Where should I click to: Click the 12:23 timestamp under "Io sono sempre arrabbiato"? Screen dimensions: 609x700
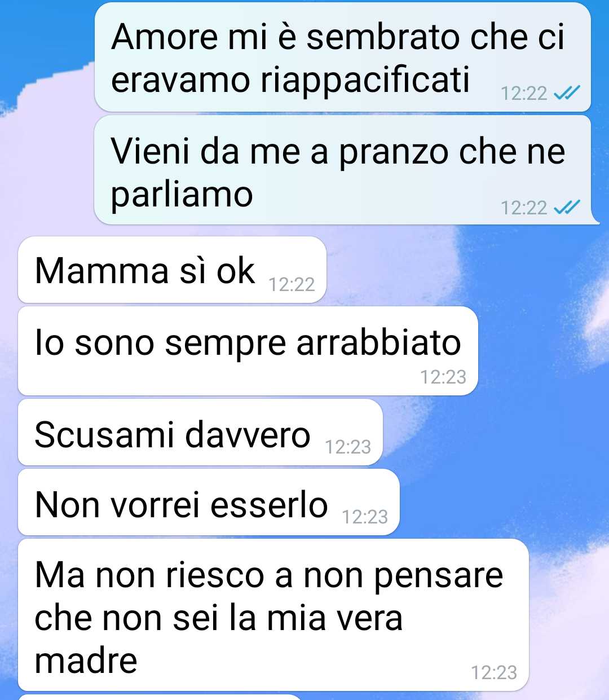[x=443, y=377]
